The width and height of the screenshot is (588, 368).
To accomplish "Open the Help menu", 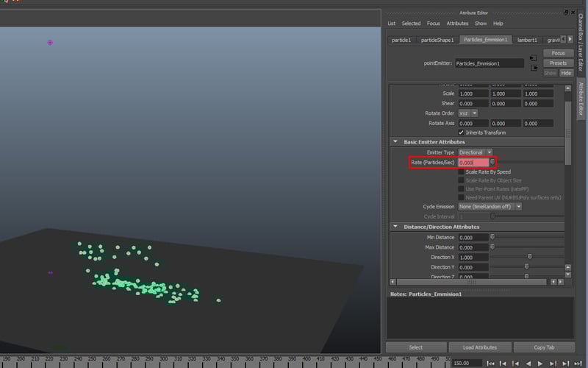I will tap(498, 24).
